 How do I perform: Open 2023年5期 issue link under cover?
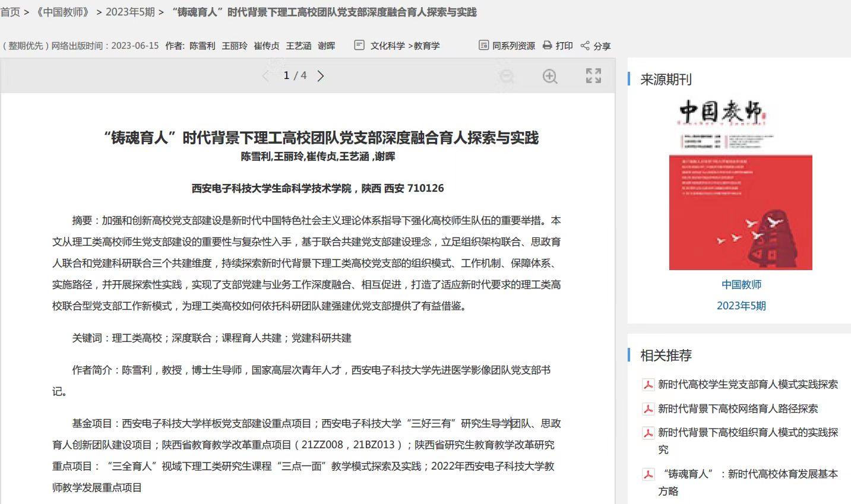click(x=741, y=306)
